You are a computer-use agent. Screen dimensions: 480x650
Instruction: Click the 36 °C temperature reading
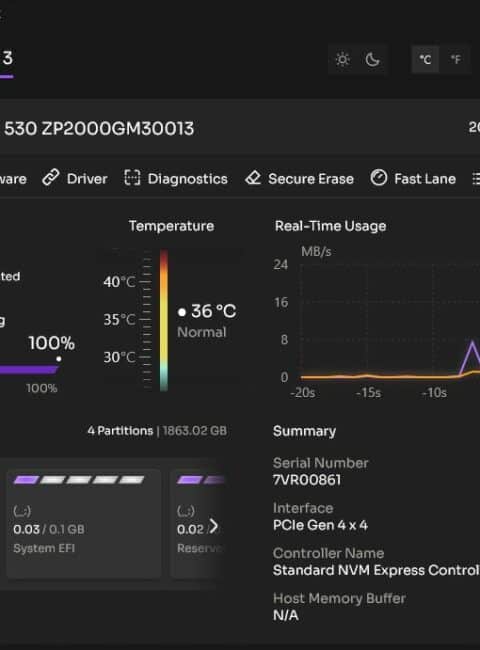pyautogui.click(x=213, y=311)
